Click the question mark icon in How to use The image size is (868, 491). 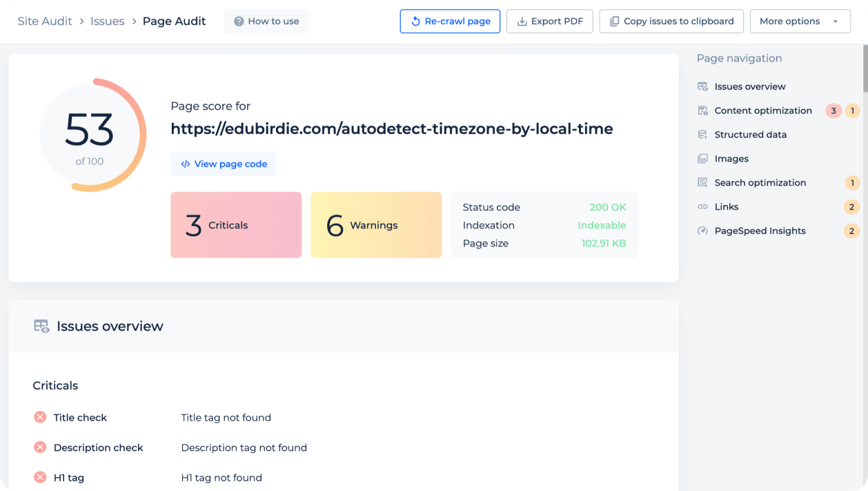(239, 21)
